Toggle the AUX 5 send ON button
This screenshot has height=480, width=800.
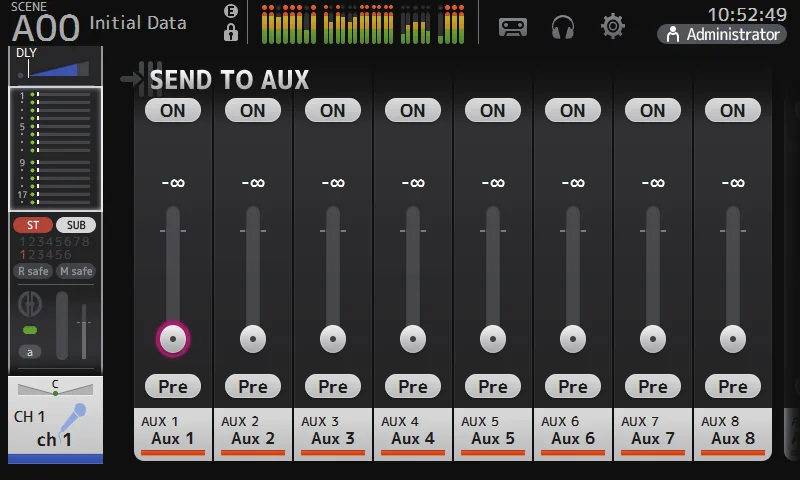pos(493,110)
